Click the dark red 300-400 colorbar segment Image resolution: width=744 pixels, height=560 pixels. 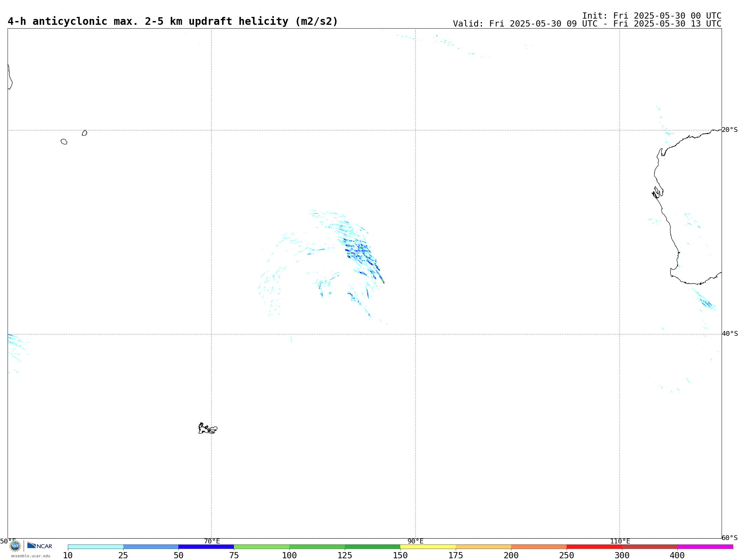coord(650,547)
